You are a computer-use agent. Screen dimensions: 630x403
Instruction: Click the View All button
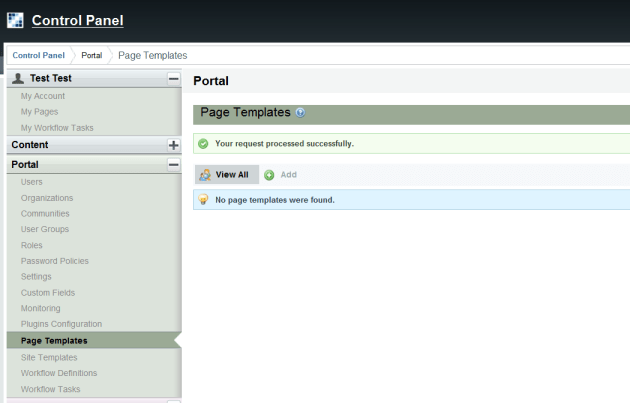pos(231,175)
